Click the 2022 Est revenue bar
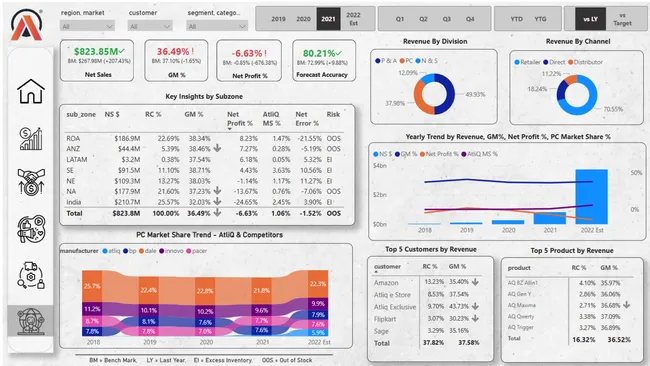The width and height of the screenshot is (650, 366). [592, 196]
